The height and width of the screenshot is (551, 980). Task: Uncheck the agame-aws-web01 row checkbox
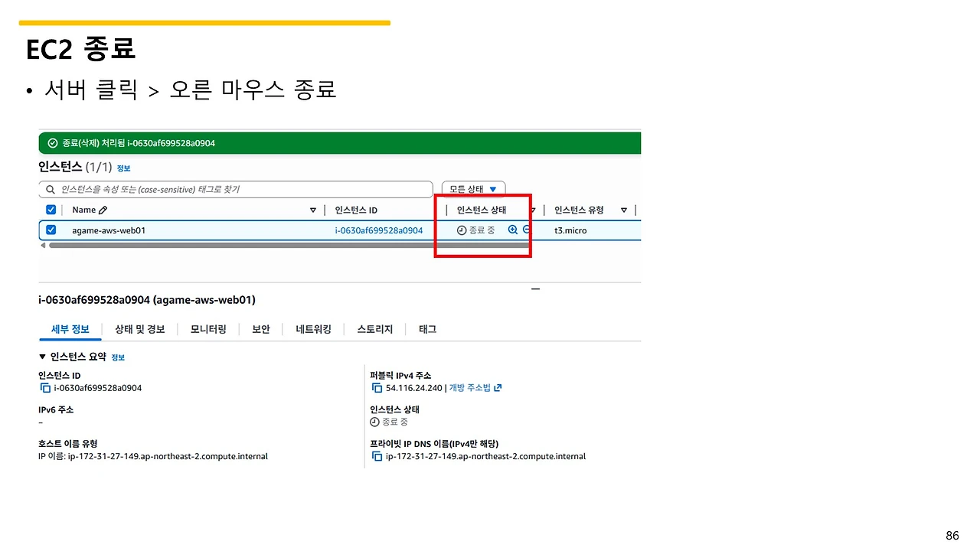click(x=51, y=230)
